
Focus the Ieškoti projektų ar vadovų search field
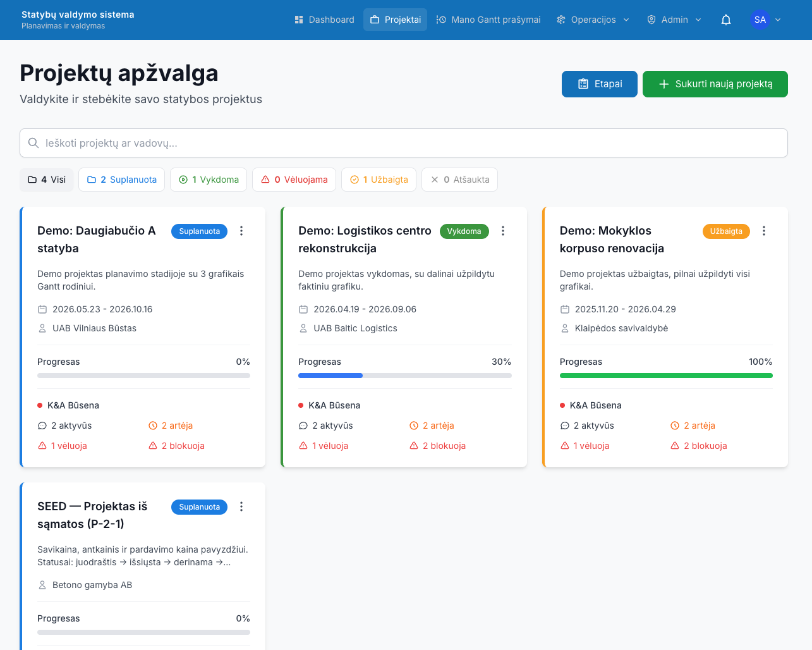click(x=404, y=143)
